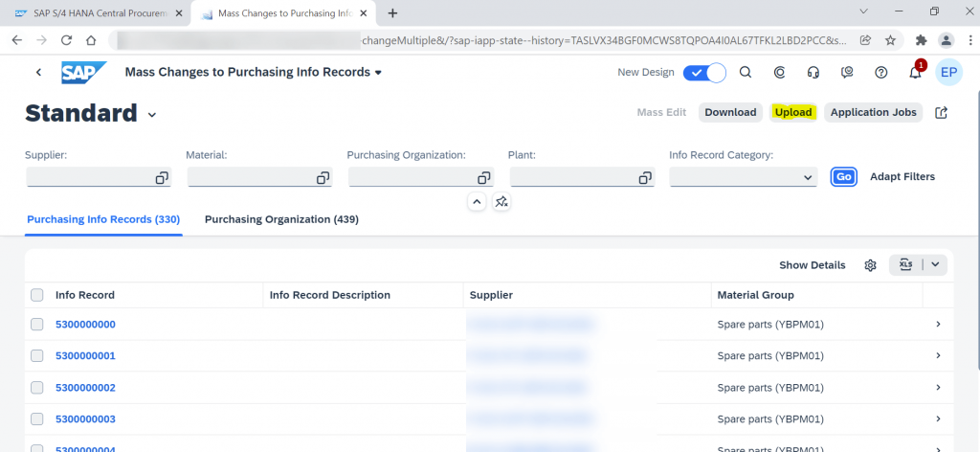
Task: Open Adapt Filters
Action: 902,177
